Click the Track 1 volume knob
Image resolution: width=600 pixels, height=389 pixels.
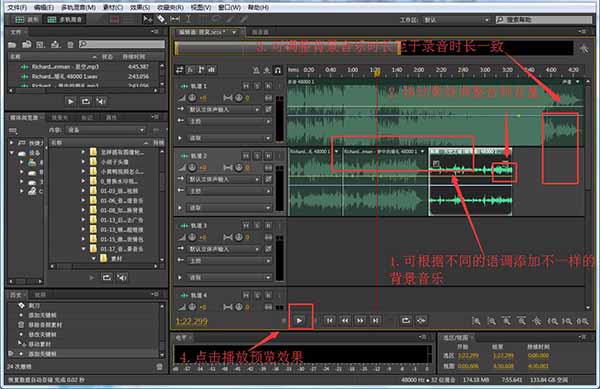click(192, 98)
